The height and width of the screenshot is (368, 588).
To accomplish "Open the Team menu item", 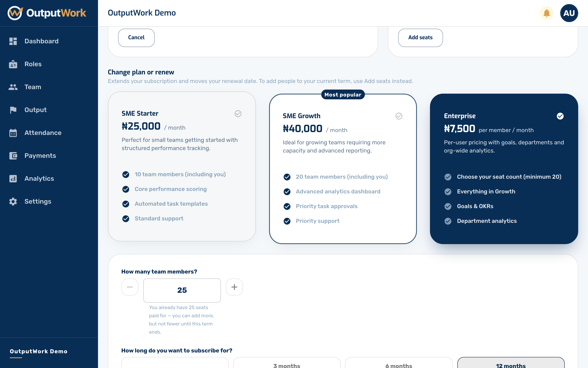I will pyautogui.click(x=49, y=87).
